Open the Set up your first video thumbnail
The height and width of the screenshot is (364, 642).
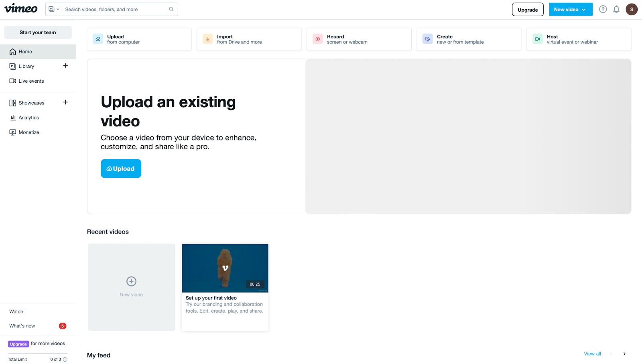225,268
